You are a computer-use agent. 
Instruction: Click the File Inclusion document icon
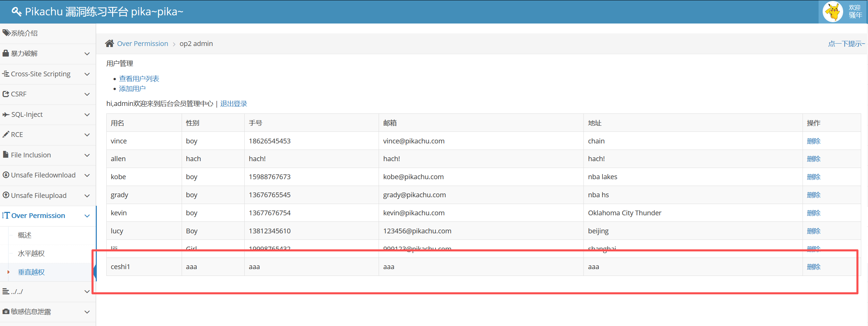(x=6, y=155)
